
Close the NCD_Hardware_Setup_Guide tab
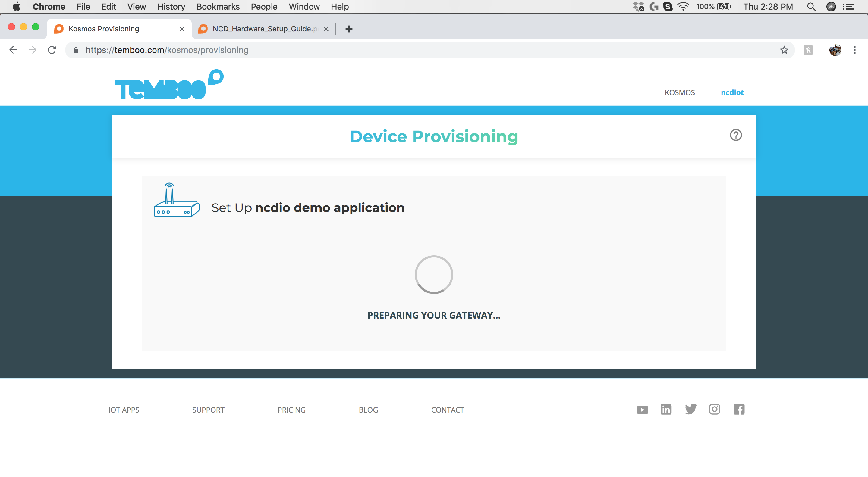coord(326,29)
